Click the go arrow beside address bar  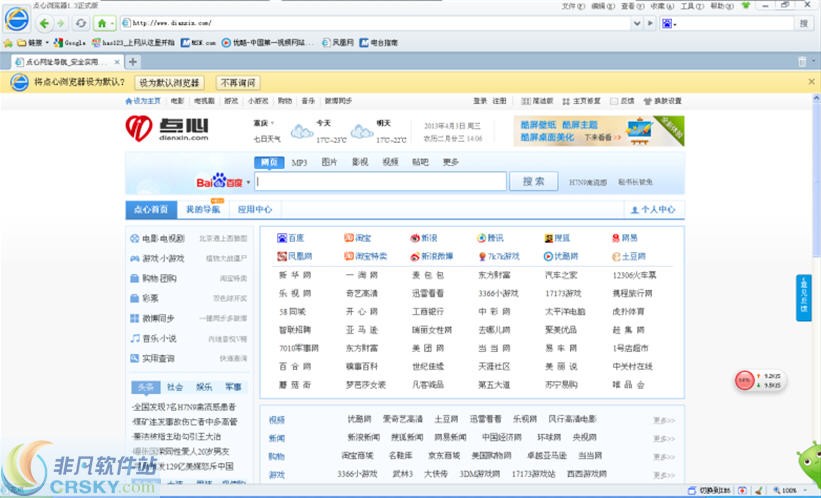[650, 23]
